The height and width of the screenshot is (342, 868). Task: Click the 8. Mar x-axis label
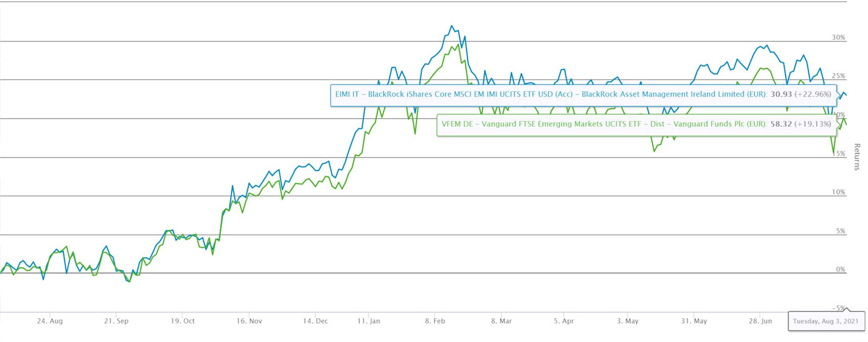[x=501, y=322]
